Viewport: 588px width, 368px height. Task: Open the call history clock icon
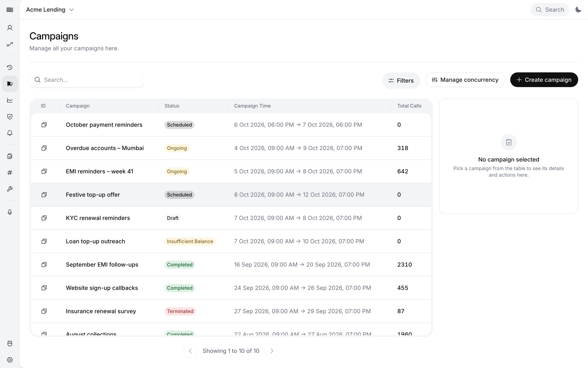point(10,67)
